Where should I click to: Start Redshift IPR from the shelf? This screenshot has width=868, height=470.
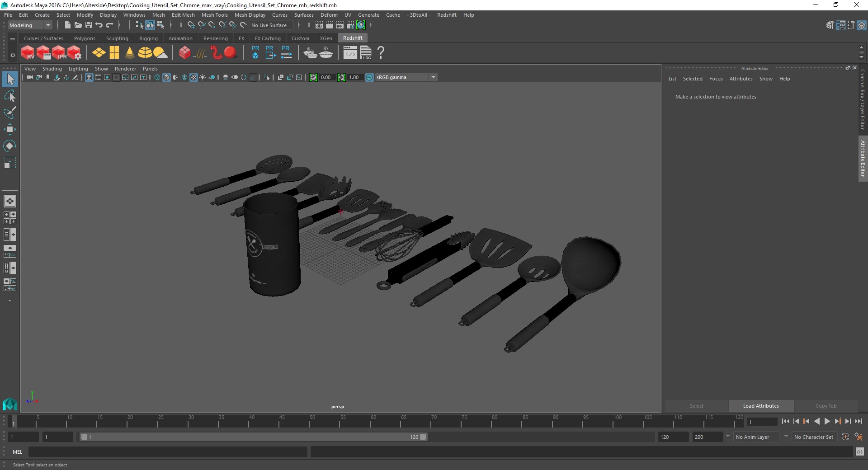(x=59, y=53)
